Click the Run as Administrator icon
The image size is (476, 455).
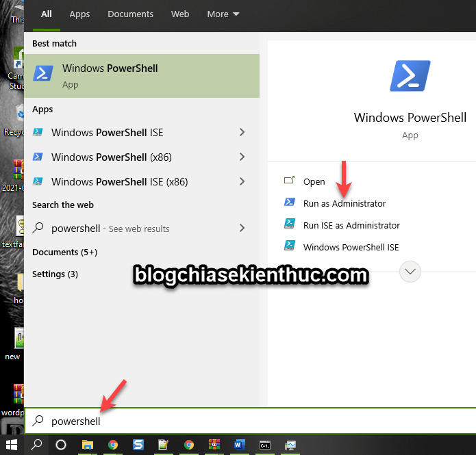point(289,202)
